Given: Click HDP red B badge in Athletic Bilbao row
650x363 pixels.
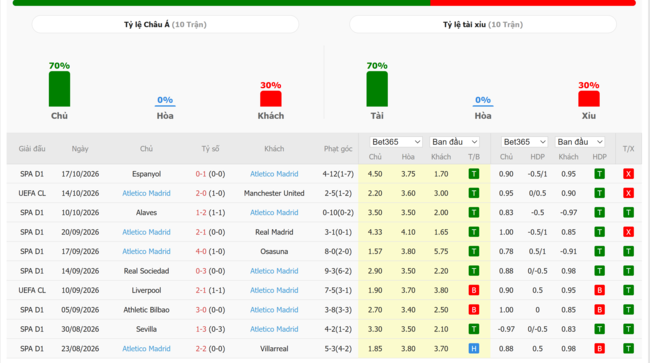Looking at the screenshot, I should (x=599, y=310).
